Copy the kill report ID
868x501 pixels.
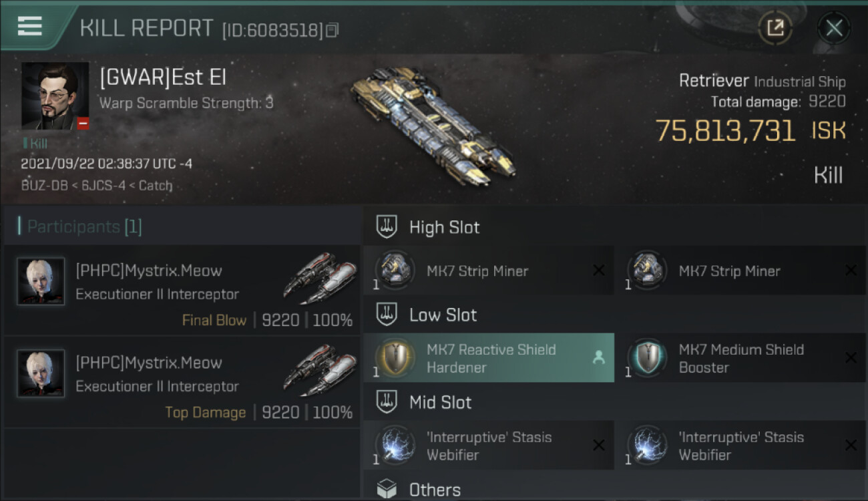point(333,30)
